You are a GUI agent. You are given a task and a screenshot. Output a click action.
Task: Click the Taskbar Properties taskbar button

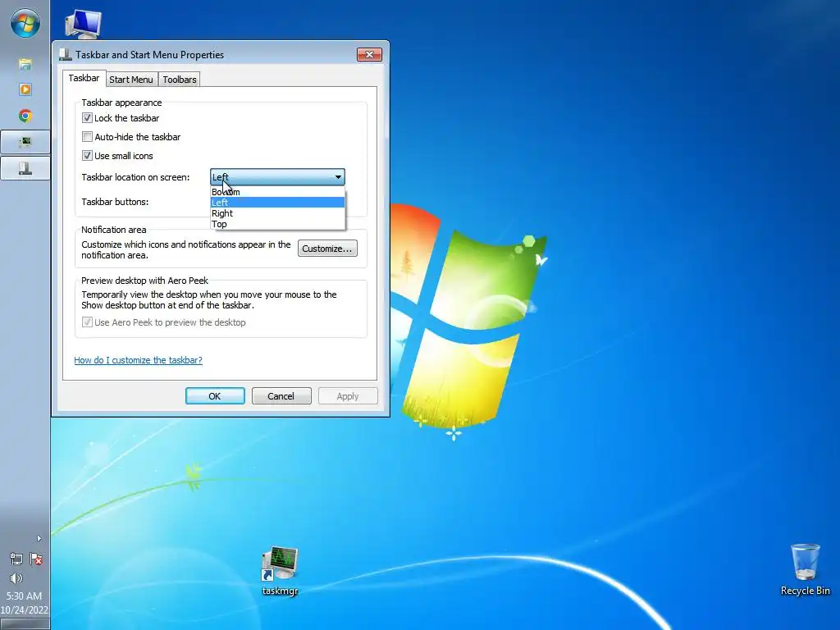[x=25, y=168]
